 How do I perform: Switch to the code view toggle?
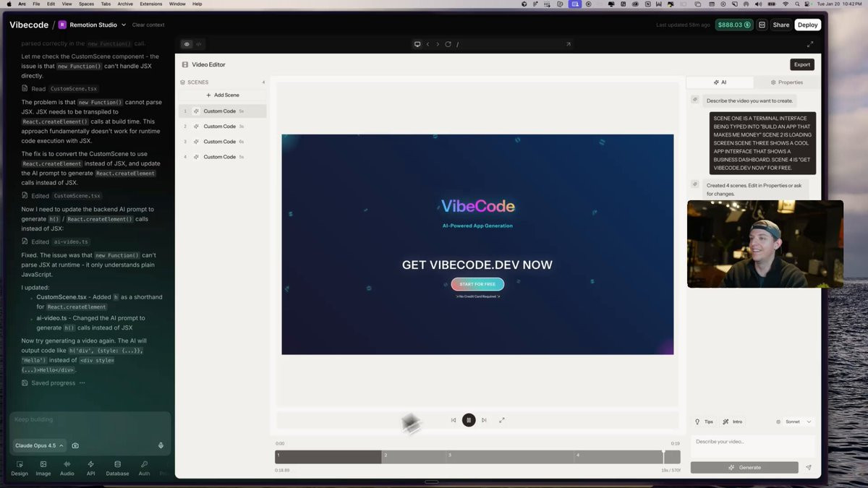pos(199,44)
